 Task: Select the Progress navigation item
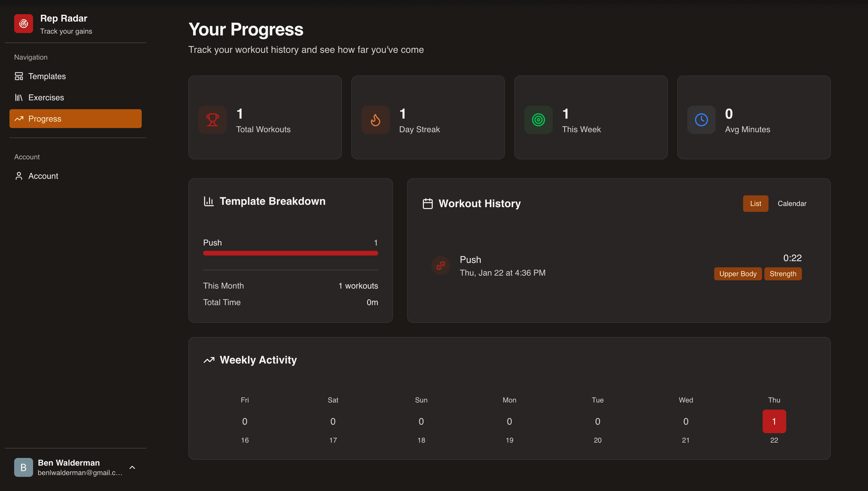click(x=76, y=119)
